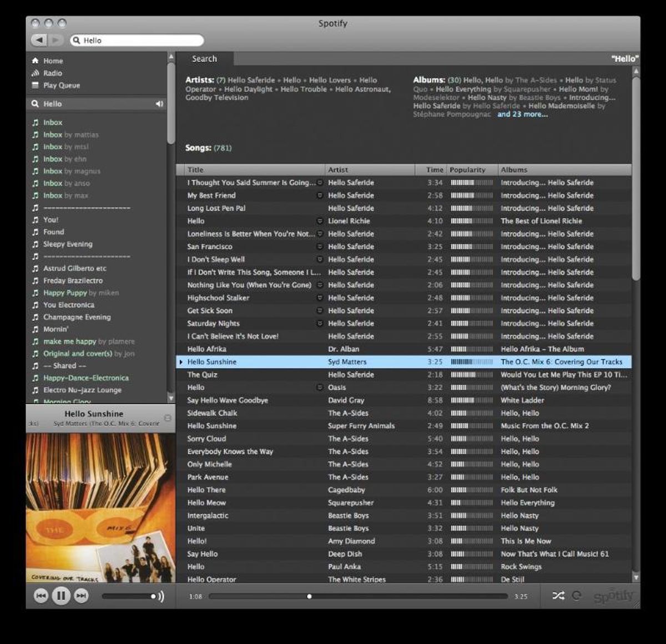Click the back navigation arrow
The width and height of the screenshot is (666, 644).
(x=39, y=40)
